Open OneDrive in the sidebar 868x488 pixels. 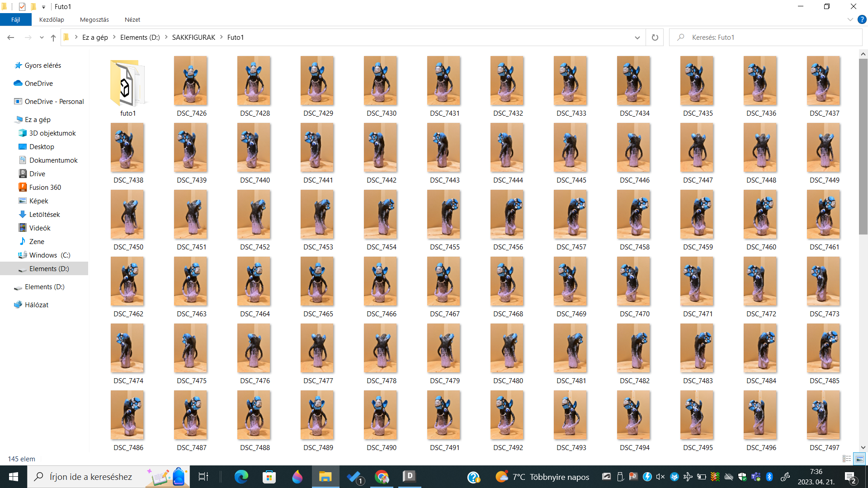click(38, 84)
